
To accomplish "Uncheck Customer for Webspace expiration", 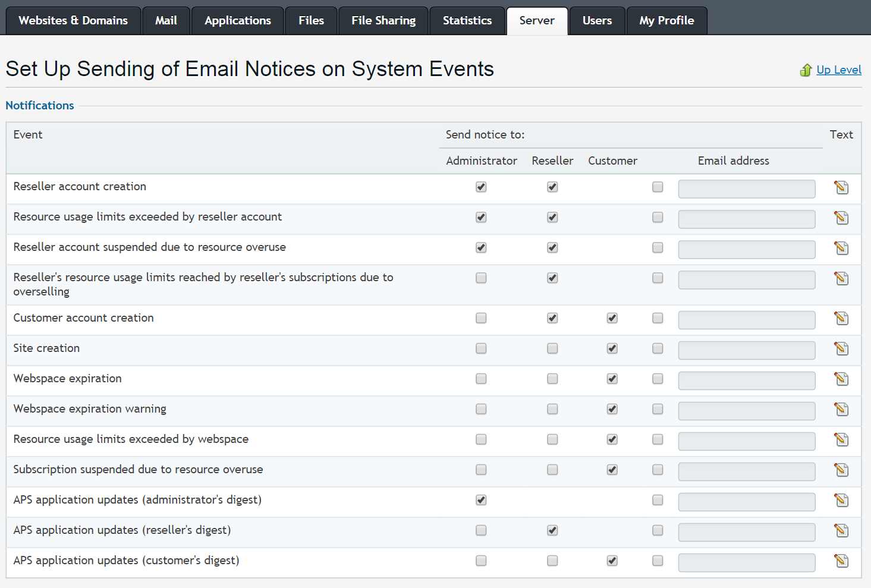I will [612, 379].
